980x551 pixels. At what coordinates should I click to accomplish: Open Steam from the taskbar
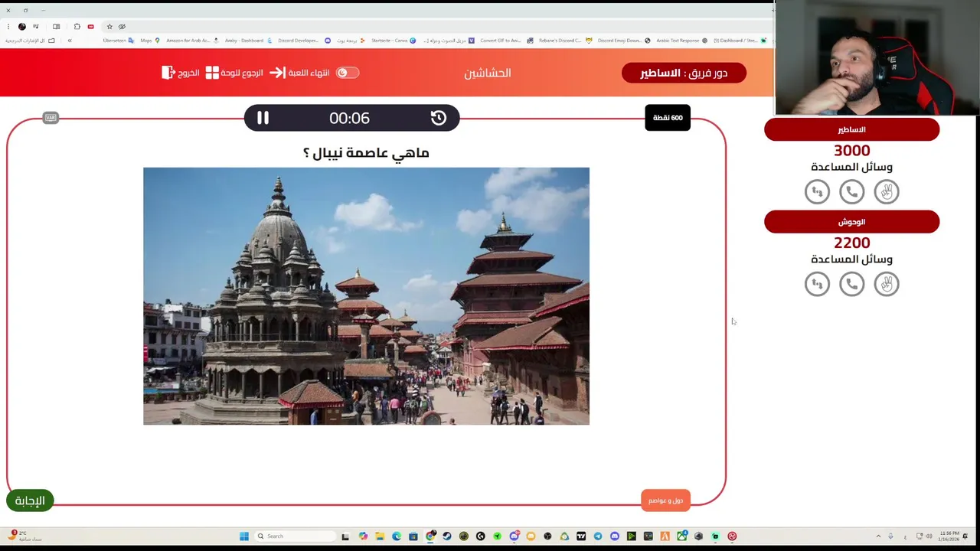pos(447,536)
